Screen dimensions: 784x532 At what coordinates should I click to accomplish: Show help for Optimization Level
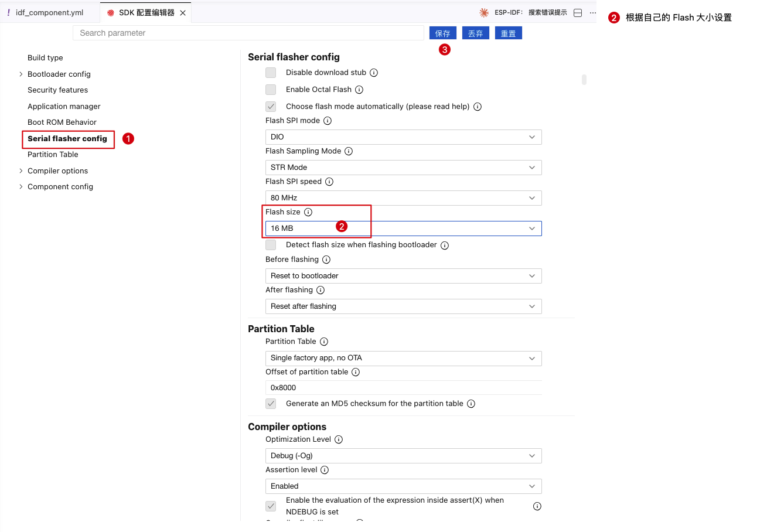[x=339, y=439]
